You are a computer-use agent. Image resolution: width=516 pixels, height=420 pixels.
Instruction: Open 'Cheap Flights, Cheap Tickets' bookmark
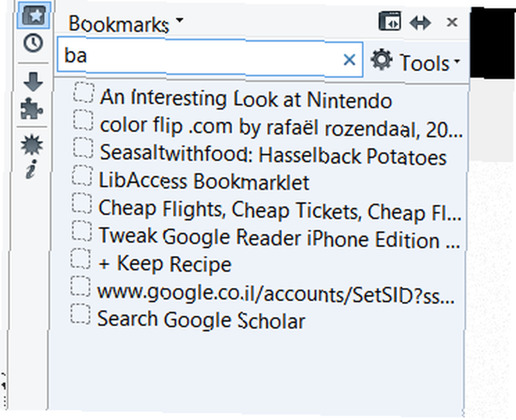coord(280,211)
